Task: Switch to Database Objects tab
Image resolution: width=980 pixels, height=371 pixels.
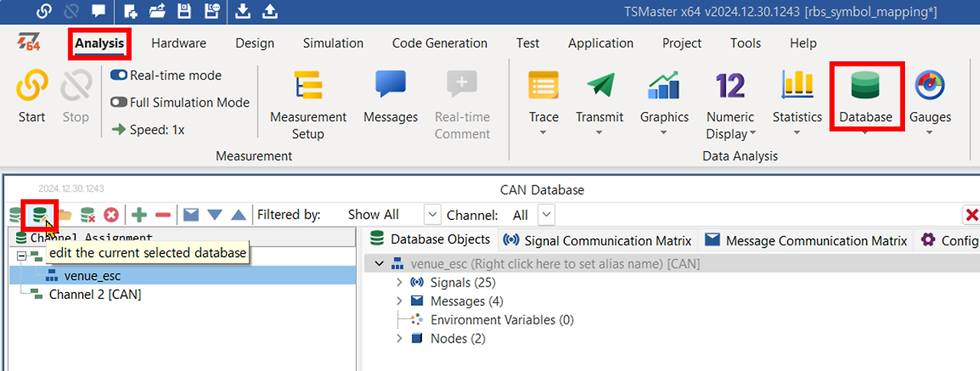Action: (x=430, y=239)
